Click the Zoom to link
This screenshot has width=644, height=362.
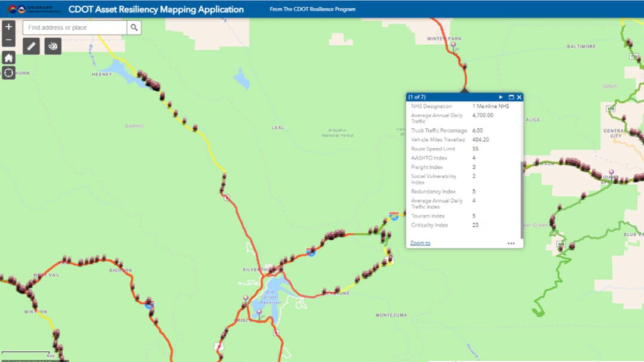coord(420,243)
